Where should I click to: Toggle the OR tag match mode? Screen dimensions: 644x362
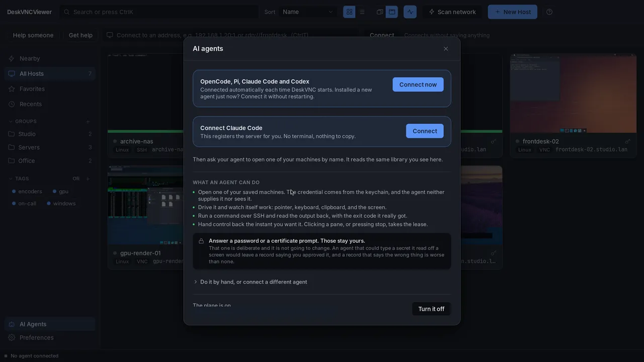[x=76, y=178]
